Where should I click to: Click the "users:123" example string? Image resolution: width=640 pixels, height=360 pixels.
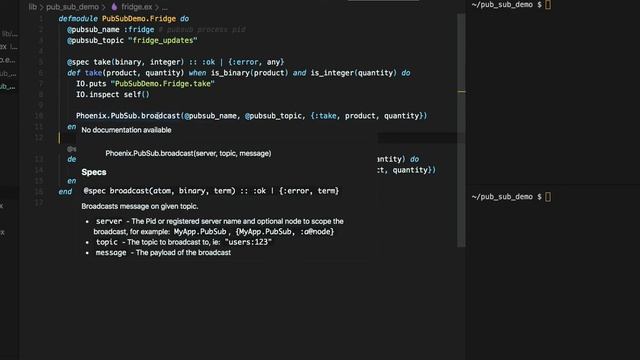(x=248, y=242)
